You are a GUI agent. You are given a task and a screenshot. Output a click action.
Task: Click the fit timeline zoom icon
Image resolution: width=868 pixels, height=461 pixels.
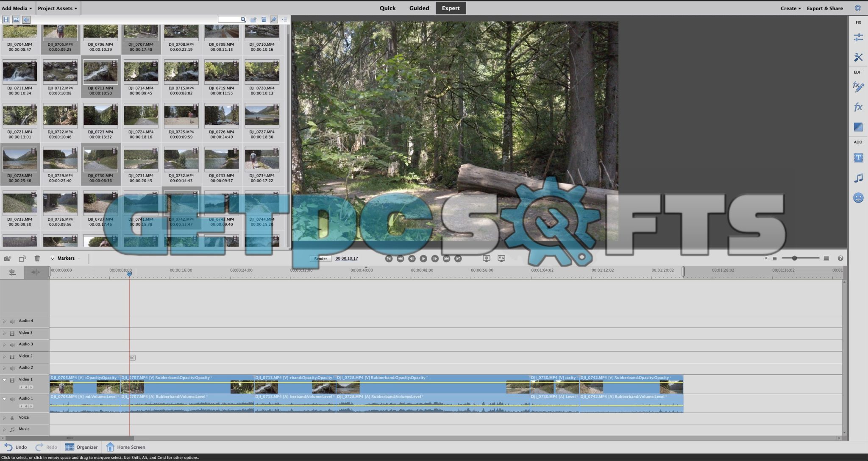pyautogui.click(x=766, y=258)
